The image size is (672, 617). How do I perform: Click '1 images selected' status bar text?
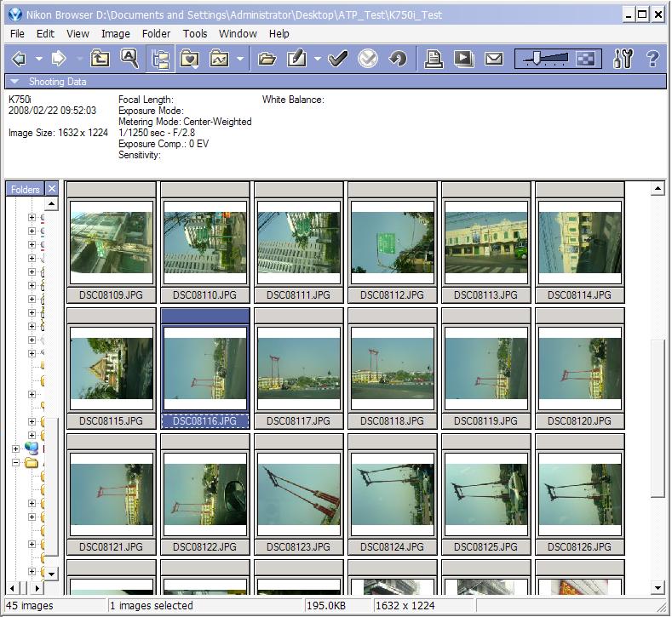tap(152, 605)
